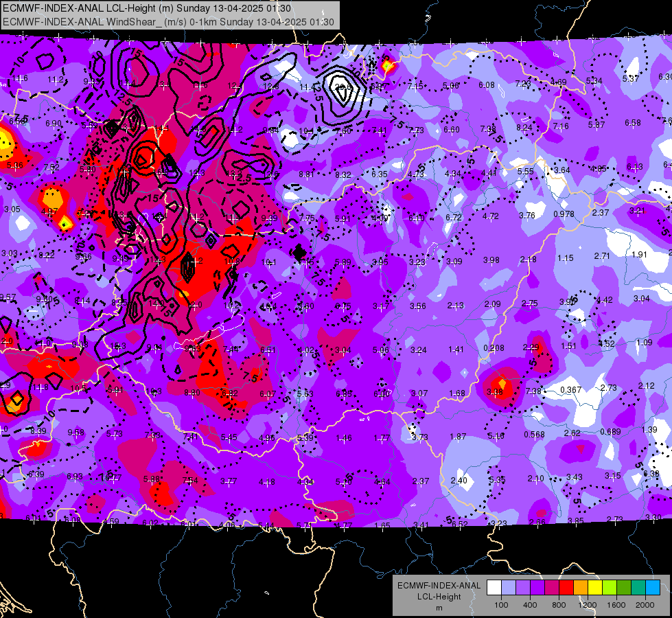Click the grid value '6.08'
The width and height of the screenshot is (672, 618).
[487, 85]
